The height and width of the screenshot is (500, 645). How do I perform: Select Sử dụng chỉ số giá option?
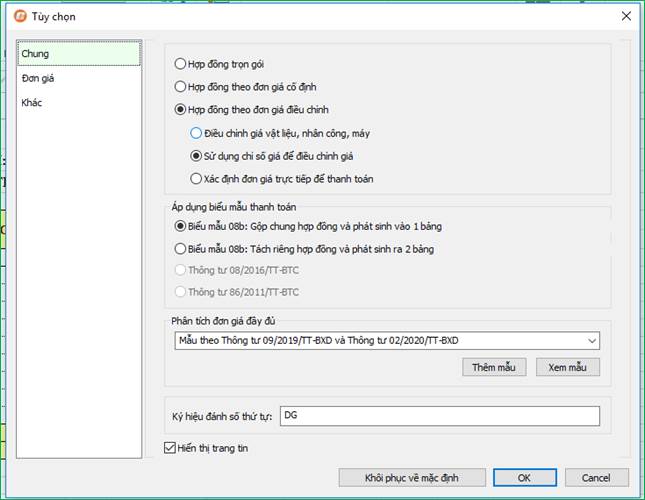pos(196,156)
